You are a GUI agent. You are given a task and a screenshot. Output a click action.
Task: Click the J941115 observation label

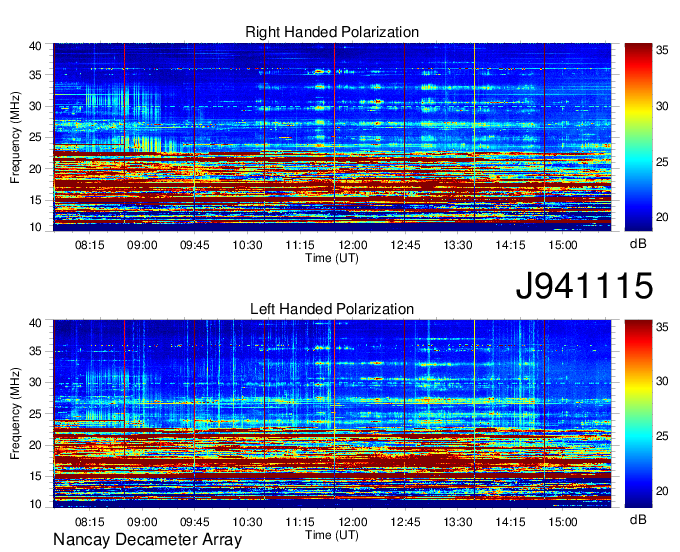click(584, 285)
